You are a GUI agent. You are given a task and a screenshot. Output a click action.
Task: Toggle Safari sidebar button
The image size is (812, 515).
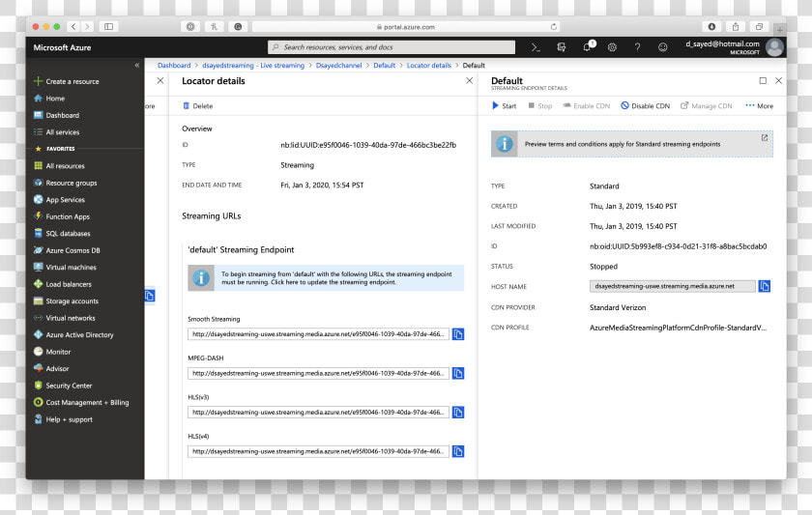pos(108,26)
